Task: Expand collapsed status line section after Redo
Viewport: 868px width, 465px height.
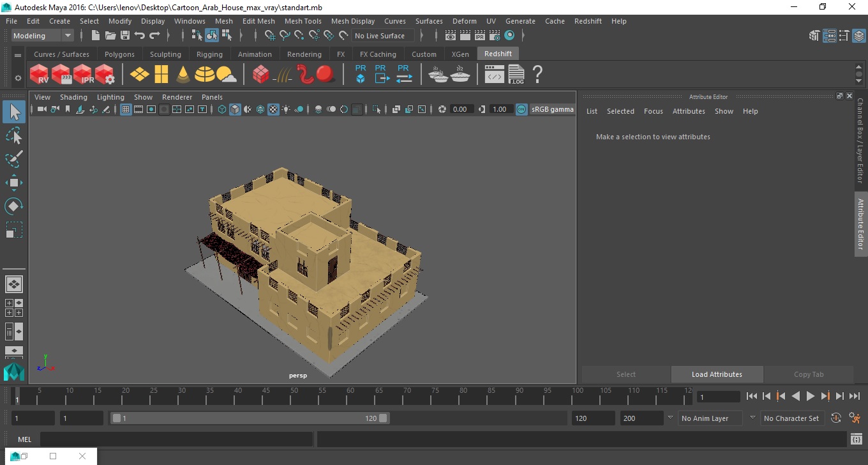Action: point(168,36)
